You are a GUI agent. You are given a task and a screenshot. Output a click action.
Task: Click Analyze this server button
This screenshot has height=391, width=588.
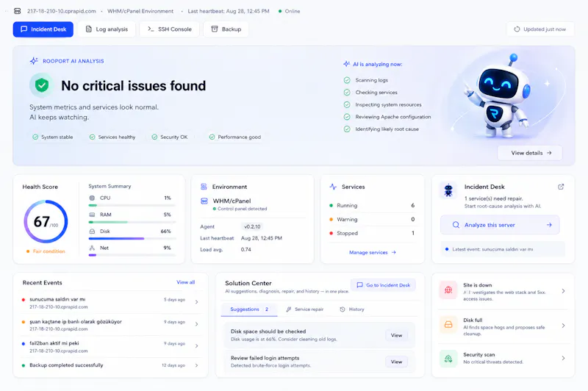(500, 225)
